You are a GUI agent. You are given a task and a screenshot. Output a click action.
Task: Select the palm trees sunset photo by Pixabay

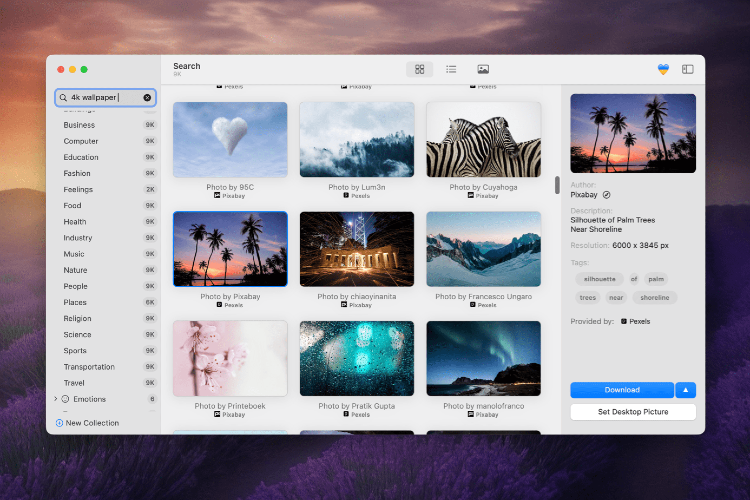coord(230,249)
